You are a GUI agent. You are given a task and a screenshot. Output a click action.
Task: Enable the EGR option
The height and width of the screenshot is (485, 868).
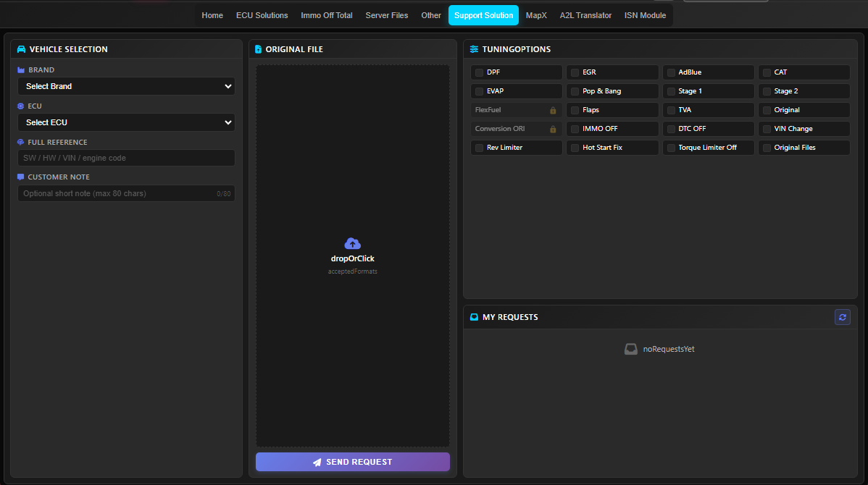[575, 72]
